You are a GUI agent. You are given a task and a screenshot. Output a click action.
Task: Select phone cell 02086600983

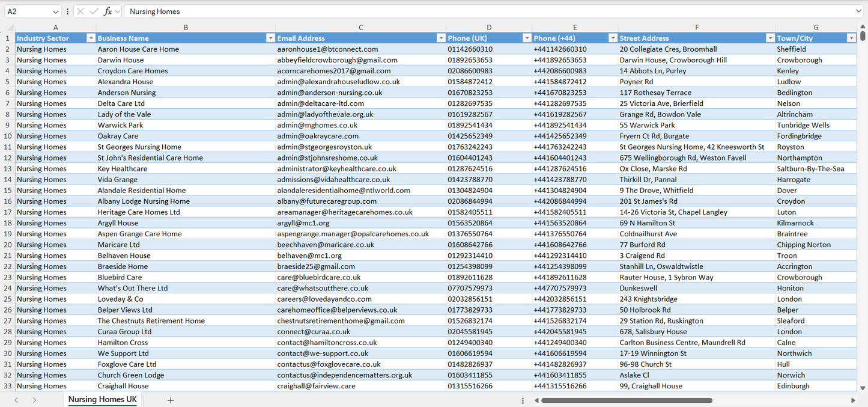pos(489,71)
